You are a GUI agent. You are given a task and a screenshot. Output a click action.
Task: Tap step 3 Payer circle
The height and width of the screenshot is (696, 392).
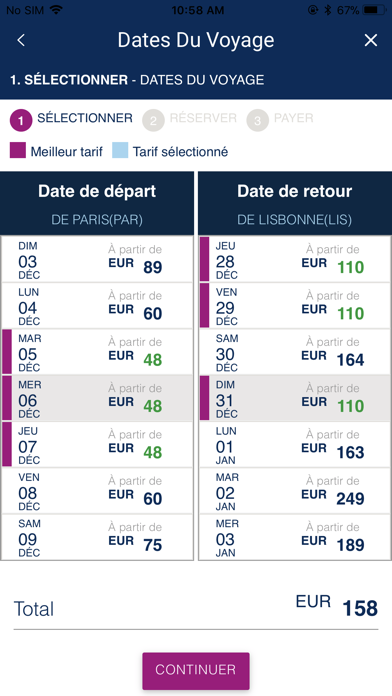[257, 121]
